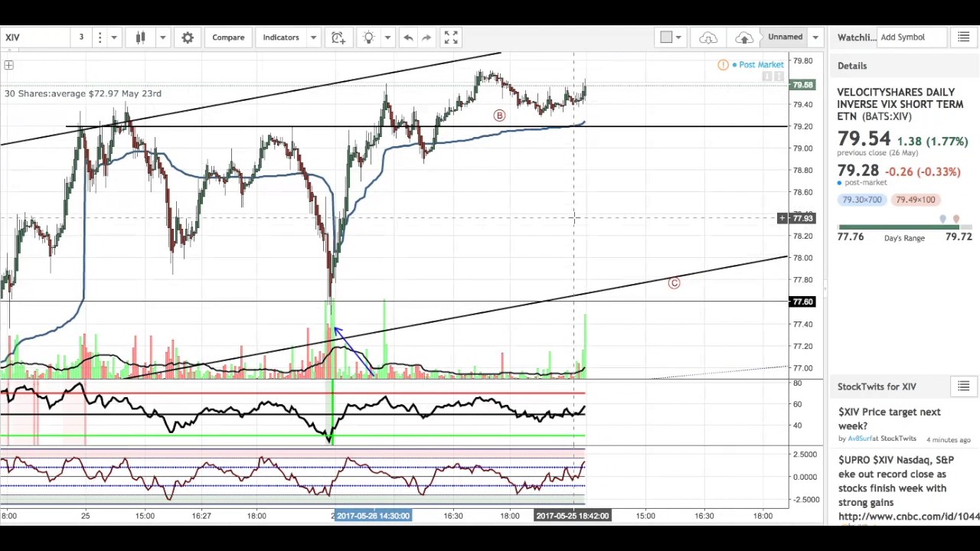
Task: Expand the chart style dropdown arrow
Action: [x=162, y=37]
